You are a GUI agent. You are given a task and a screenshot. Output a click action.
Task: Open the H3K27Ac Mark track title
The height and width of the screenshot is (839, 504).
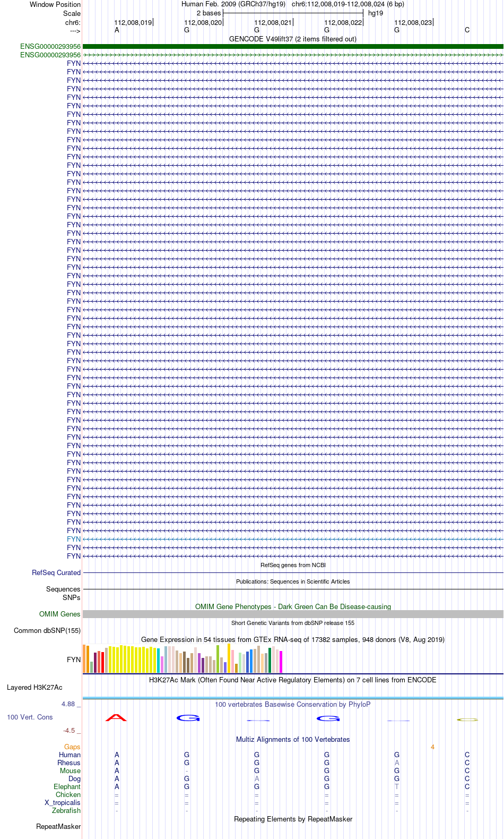[x=293, y=680]
